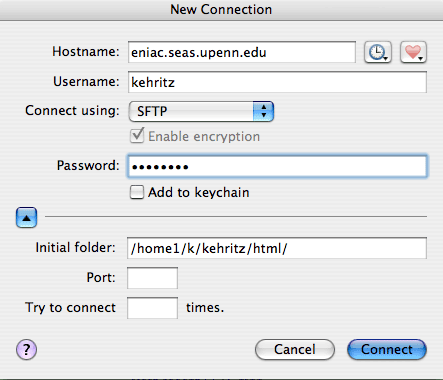Open the SFTP protocol dropdown
443x380 pixels.
pos(201,111)
